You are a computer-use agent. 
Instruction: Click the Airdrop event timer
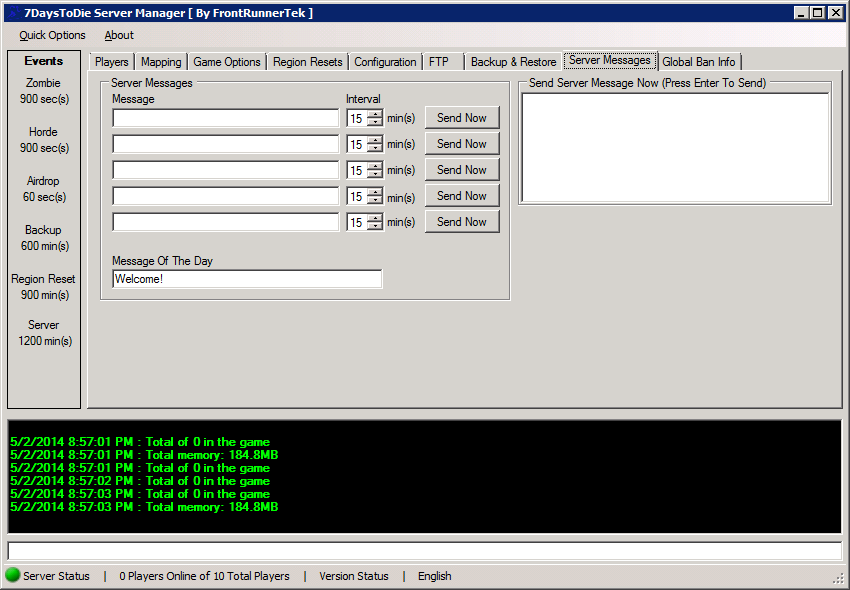(x=44, y=189)
